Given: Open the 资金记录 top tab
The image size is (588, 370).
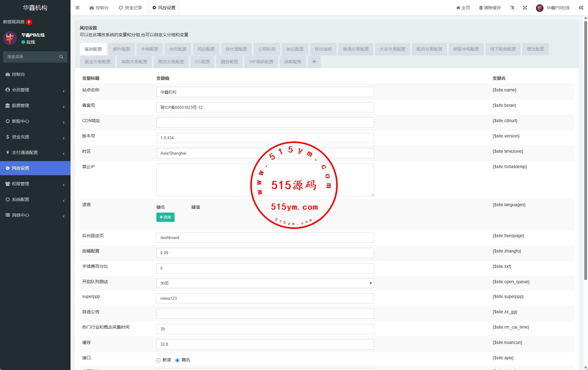Looking at the screenshot, I should click(x=130, y=8).
